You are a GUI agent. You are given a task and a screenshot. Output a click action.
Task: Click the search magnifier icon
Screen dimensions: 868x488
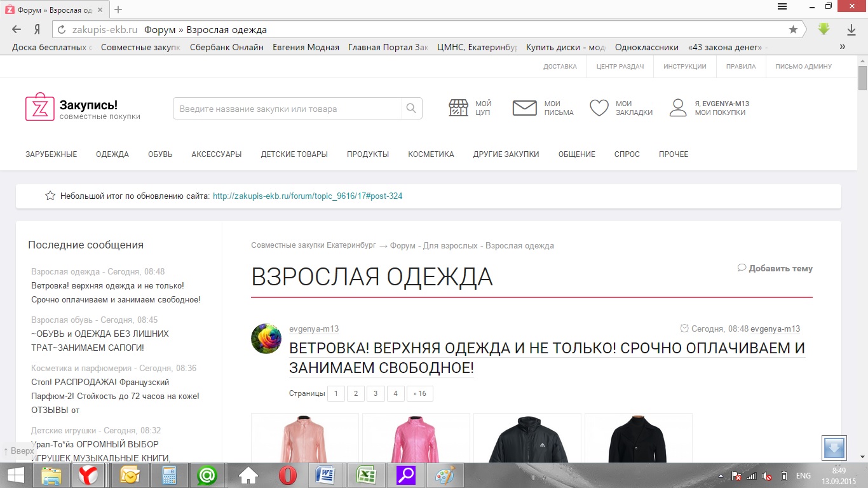[x=411, y=109]
